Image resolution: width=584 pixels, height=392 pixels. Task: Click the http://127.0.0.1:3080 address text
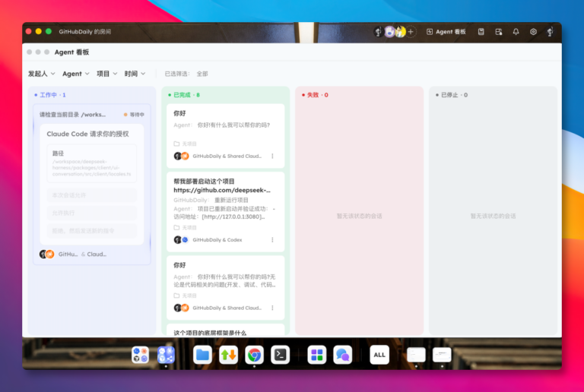(x=233, y=217)
